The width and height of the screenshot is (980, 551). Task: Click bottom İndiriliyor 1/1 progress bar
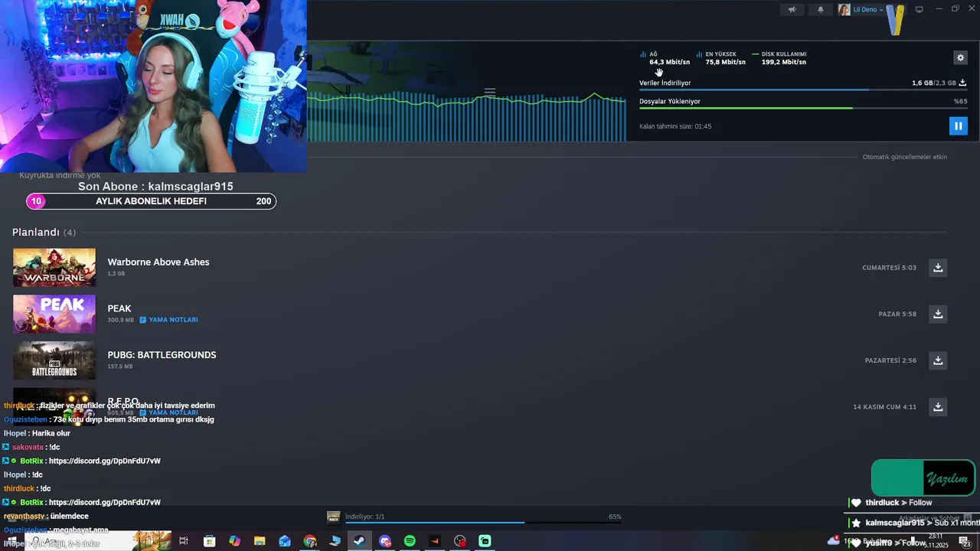[x=483, y=523]
